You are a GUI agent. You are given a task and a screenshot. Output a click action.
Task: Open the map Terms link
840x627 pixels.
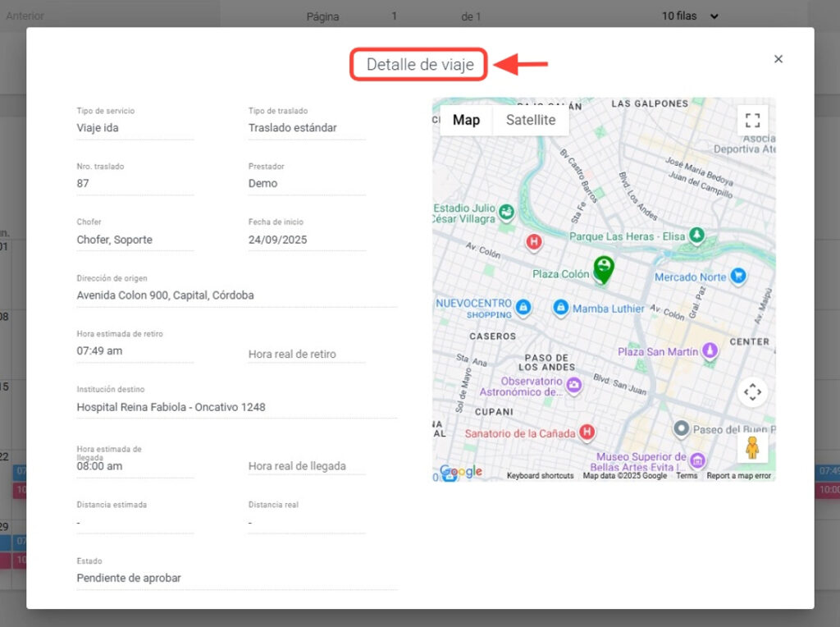click(x=687, y=476)
